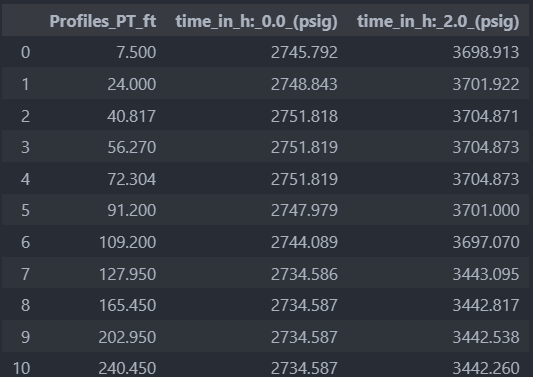533x377 pixels.
Task: Click 2734.587 in row 10
Action: click(x=304, y=368)
